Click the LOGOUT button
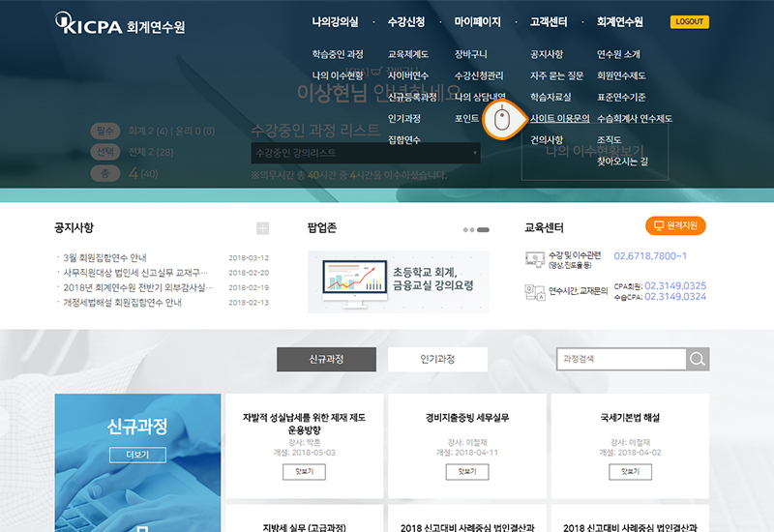Image resolution: width=774 pixels, height=532 pixels. point(690,21)
